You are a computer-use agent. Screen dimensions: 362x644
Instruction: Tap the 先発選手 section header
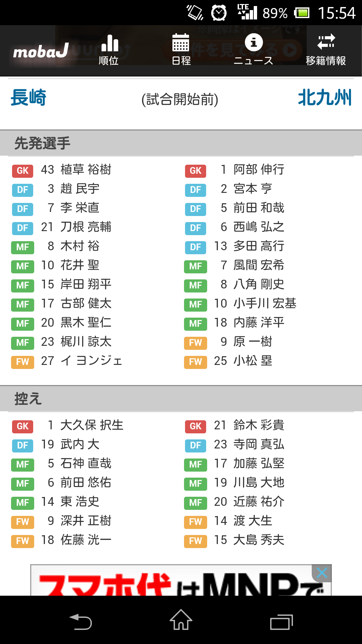pyautogui.click(x=42, y=143)
